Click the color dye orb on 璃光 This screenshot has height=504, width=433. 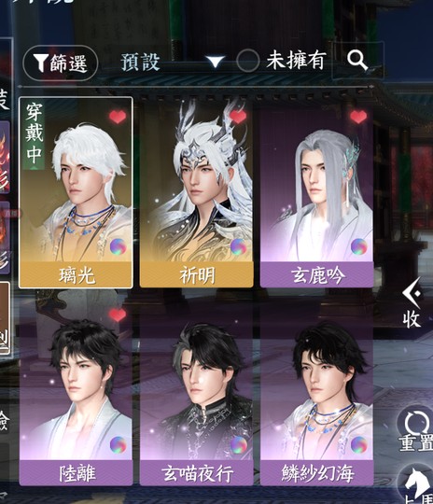[x=118, y=246]
